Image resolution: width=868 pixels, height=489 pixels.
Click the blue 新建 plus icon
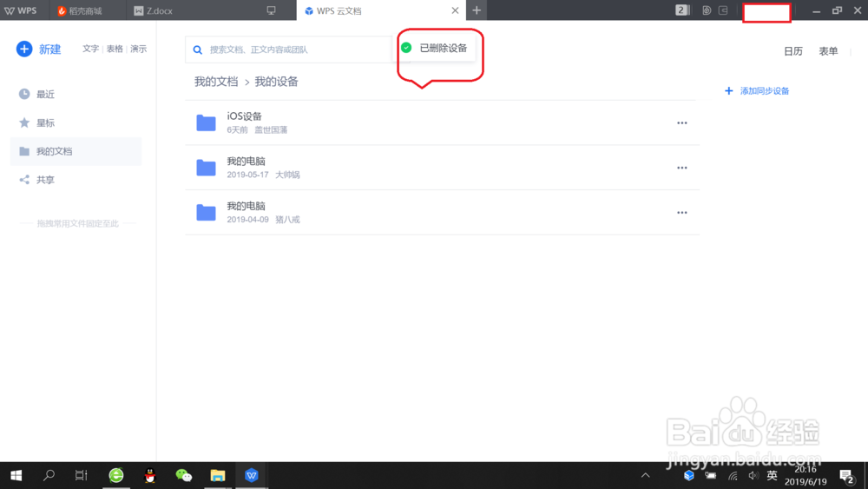tap(23, 49)
